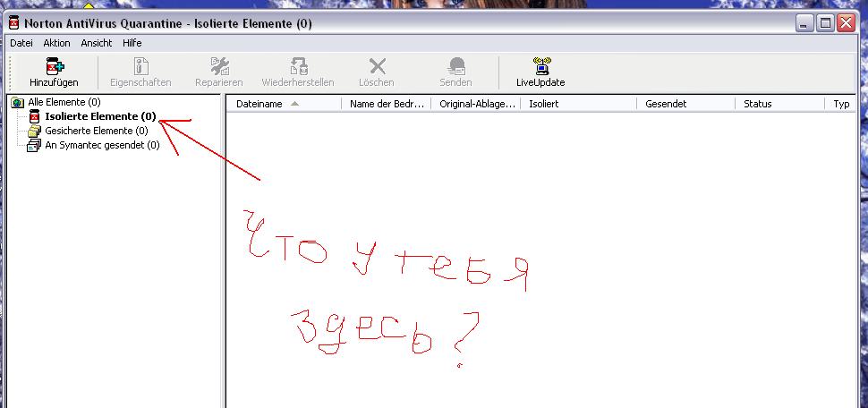Sort by Name der Bedr... column
Viewport: 868px width, 408px height.
coord(387,104)
